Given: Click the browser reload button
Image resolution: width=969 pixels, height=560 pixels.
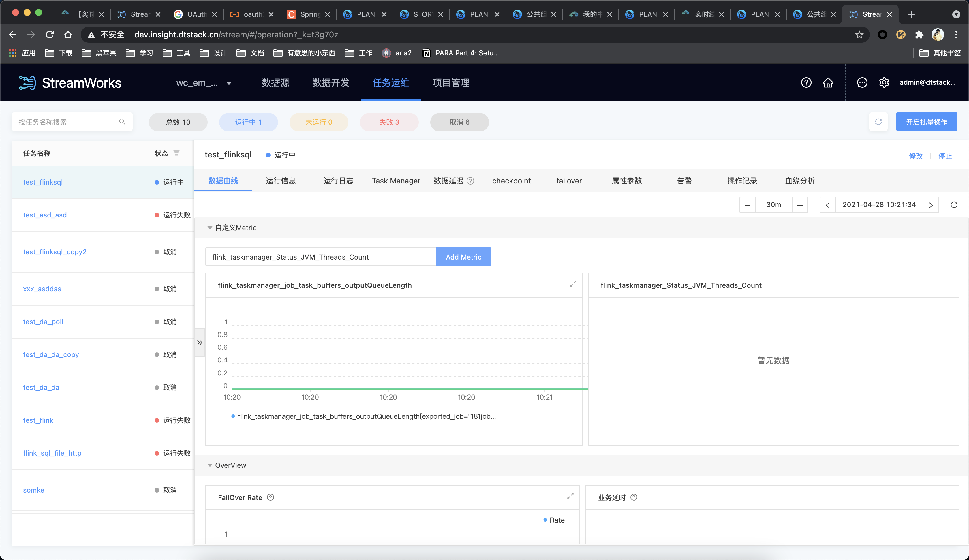Looking at the screenshot, I should coord(50,35).
